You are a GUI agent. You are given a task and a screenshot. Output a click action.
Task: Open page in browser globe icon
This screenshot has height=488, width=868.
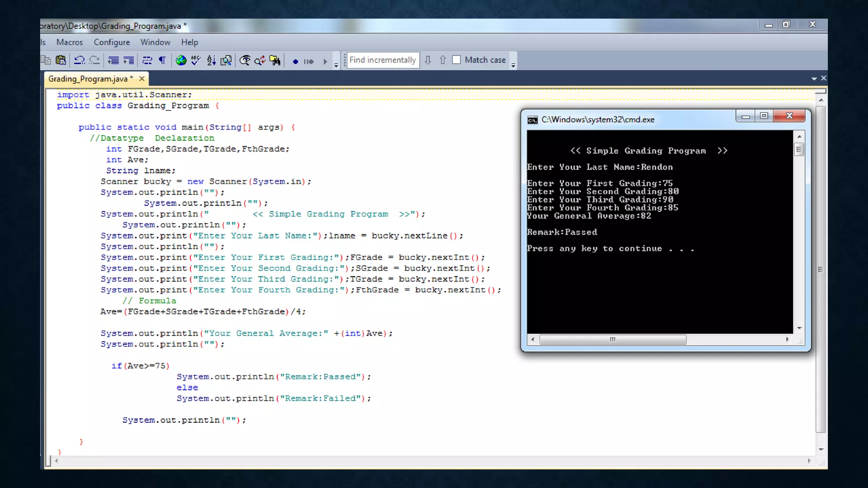(x=181, y=60)
